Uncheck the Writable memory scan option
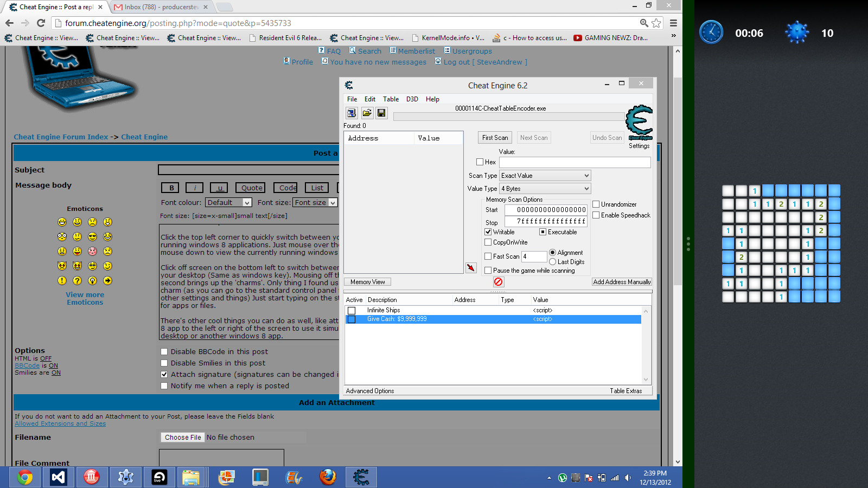The width and height of the screenshot is (868, 488). (488, 232)
